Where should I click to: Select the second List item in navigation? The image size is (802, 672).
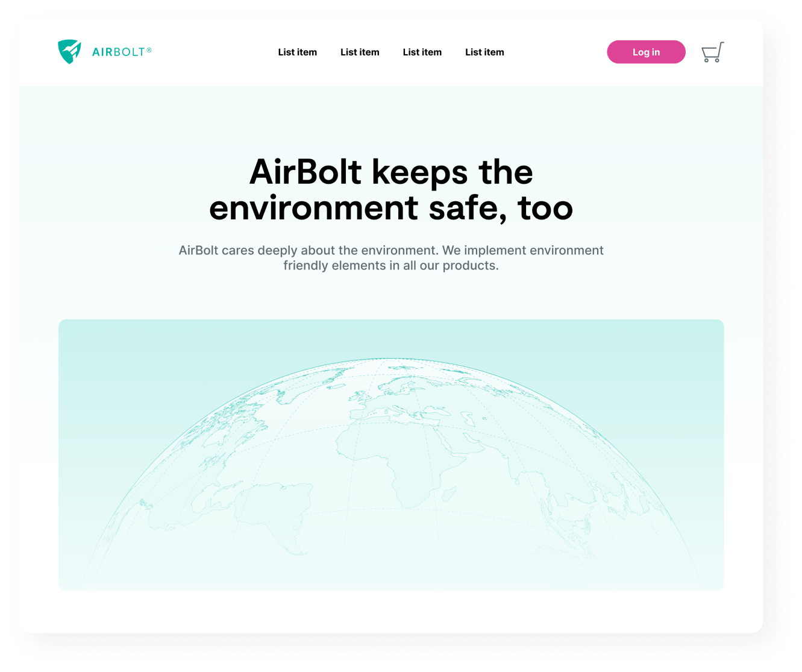(360, 52)
